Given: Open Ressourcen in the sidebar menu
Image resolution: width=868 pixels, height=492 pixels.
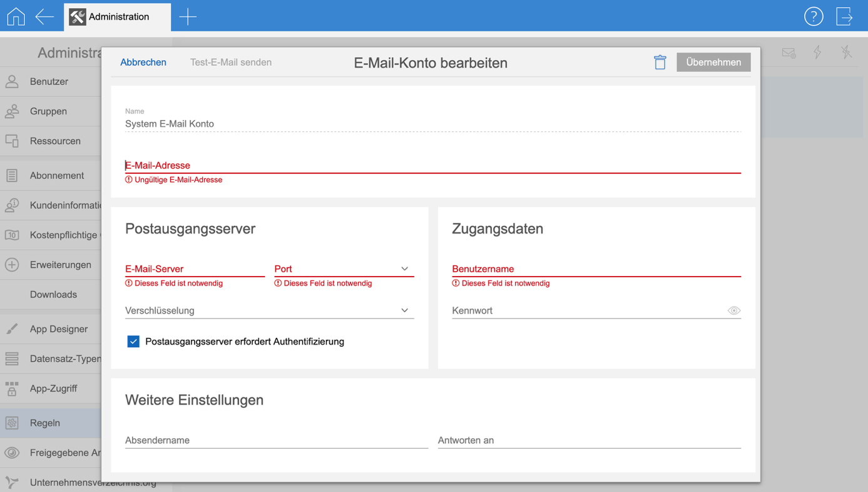Looking at the screenshot, I should click(55, 141).
